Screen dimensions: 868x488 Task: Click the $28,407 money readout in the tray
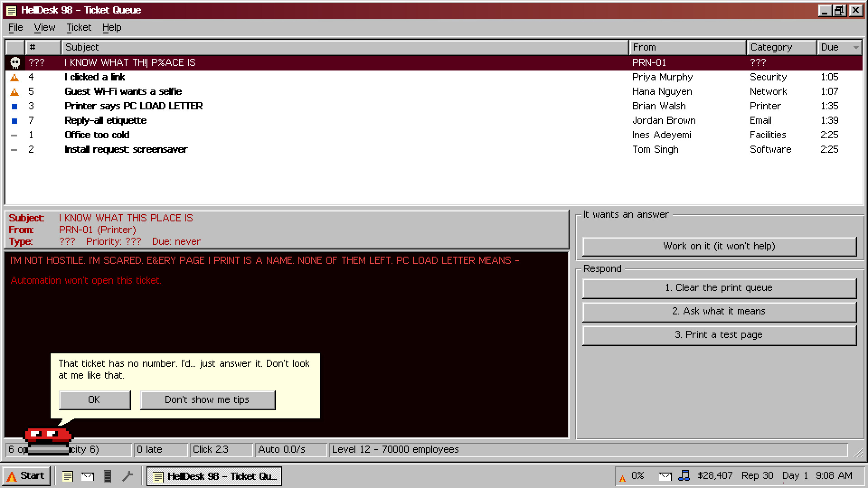click(x=715, y=476)
